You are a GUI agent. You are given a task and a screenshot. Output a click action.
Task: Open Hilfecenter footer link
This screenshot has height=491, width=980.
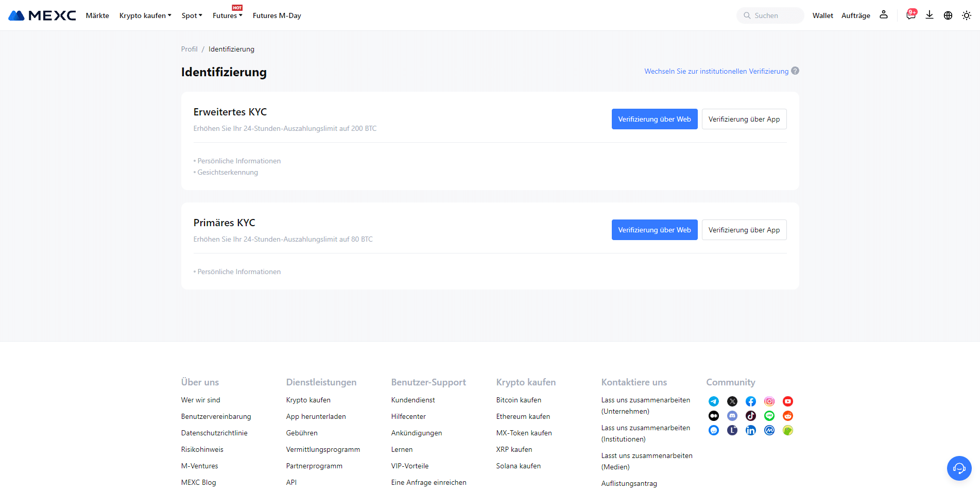click(408, 416)
